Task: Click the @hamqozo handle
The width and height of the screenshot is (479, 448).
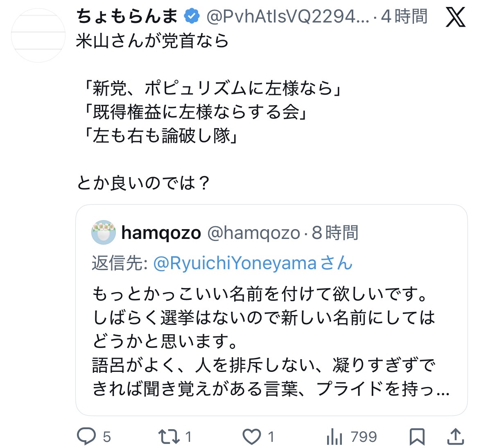Action: (253, 233)
